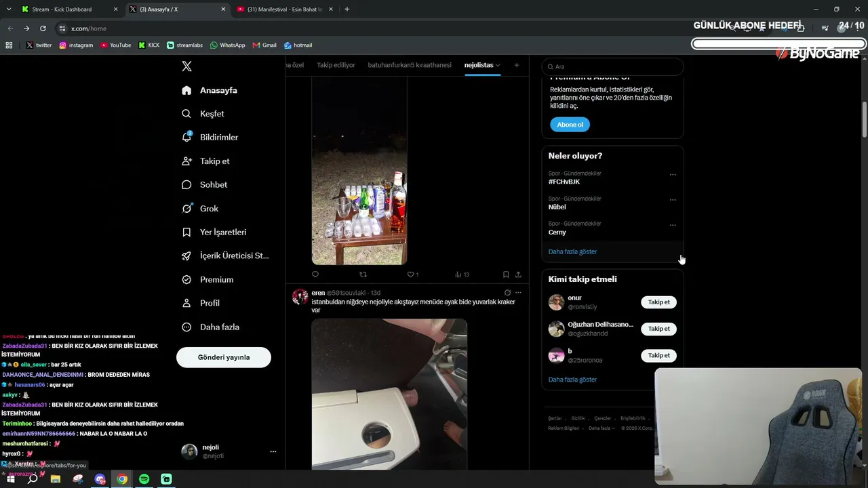The height and width of the screenshot is (488, 868).
Task: Open Sohbet chat messages
Action: coord(205,184)
